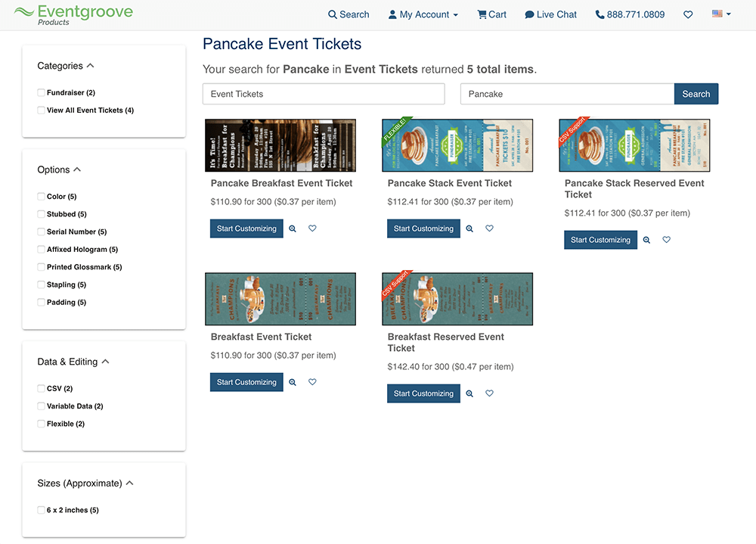
Task: Zoom preview of Breakfast Reserved Event Ticket
Action: [x=469, y=394]
